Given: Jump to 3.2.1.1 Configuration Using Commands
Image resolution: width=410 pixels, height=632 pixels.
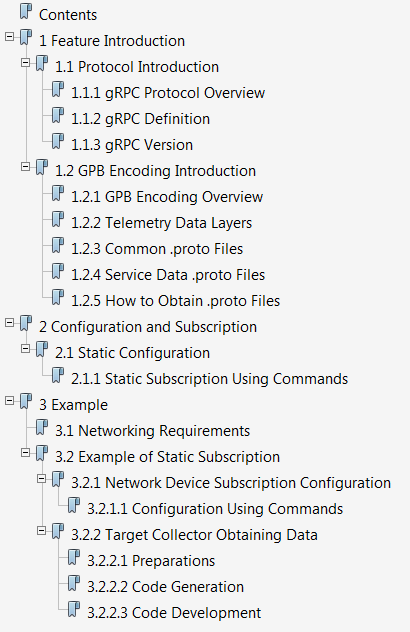Looking at the screenshot, I should [x=215, y=509].
